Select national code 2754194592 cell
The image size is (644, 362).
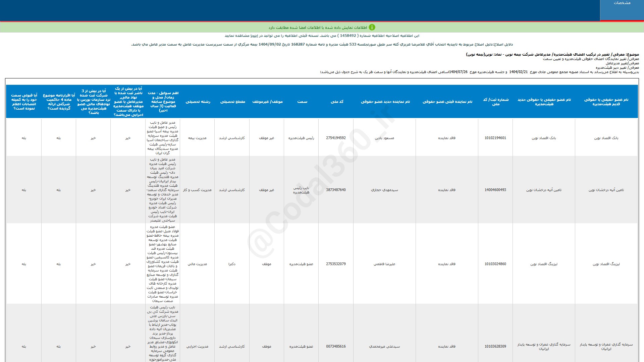336,138
